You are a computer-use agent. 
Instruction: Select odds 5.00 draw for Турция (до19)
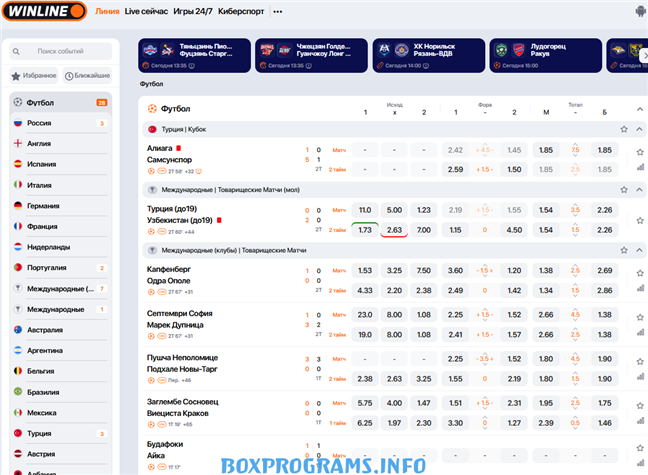[x=394, y=210]
